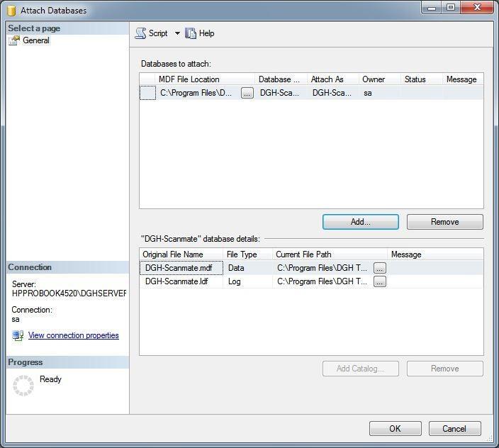Image resolution: width=499 pixels, height=448 pixels.
Task: Click the Script label in toolbar
Action: [x=158, y=33]
